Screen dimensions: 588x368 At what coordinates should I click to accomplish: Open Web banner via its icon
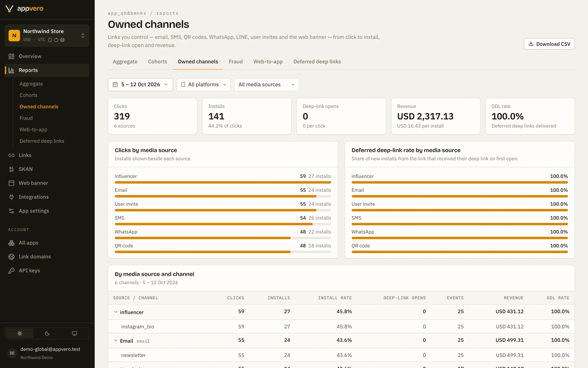[x=11, y=183]
